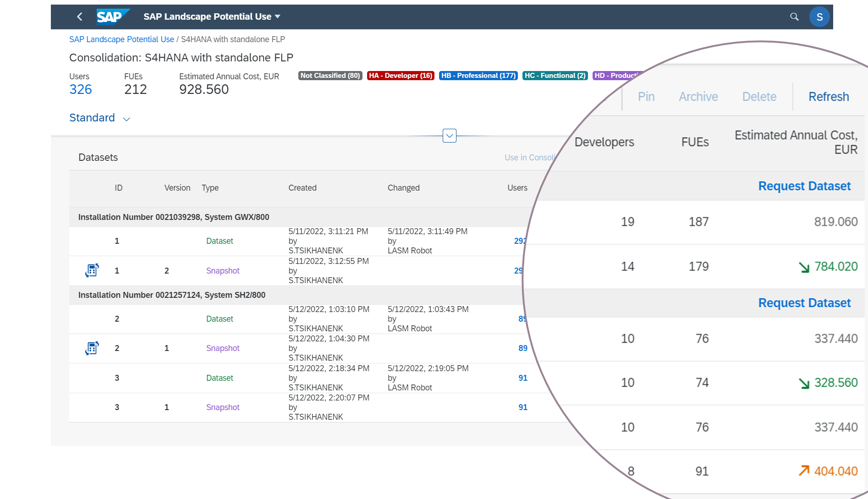Select the HA - Developer (16) tag
The image size is (868, 499).
click(401, 76)
